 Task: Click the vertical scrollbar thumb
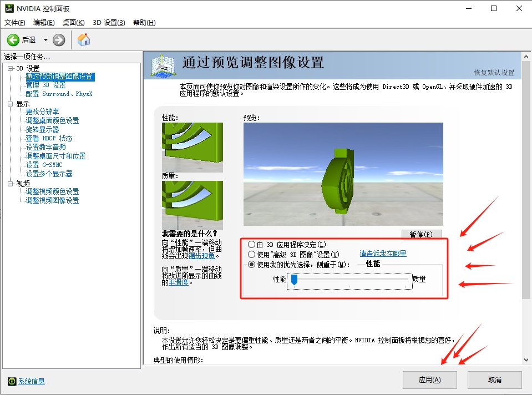(526, 180)
